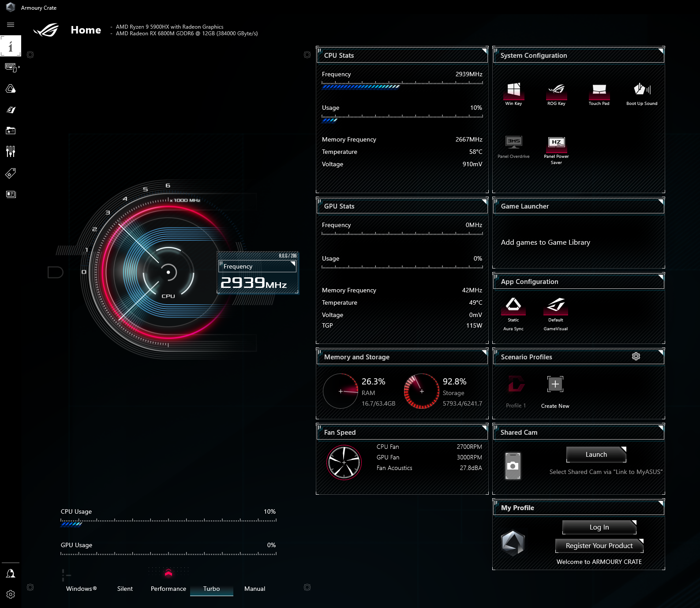Click the GPU TGP 115W value

tap(474, 325)
